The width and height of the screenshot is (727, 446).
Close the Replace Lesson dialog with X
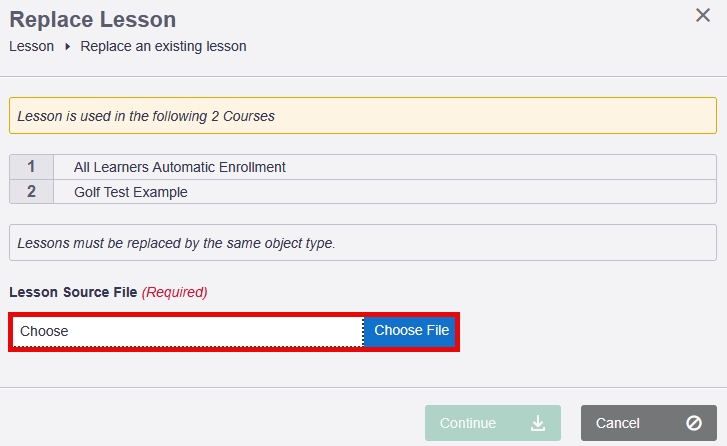(703, 15)
